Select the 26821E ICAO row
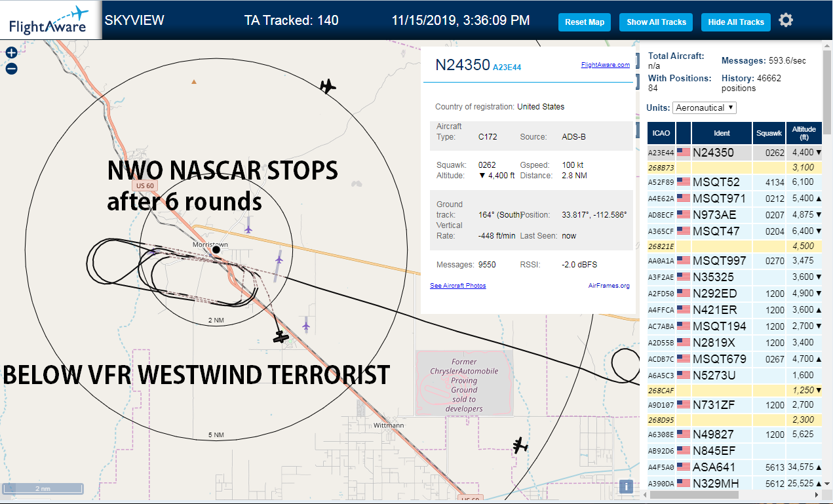Screen dimensions: 833x504 (x=735, y=246)
